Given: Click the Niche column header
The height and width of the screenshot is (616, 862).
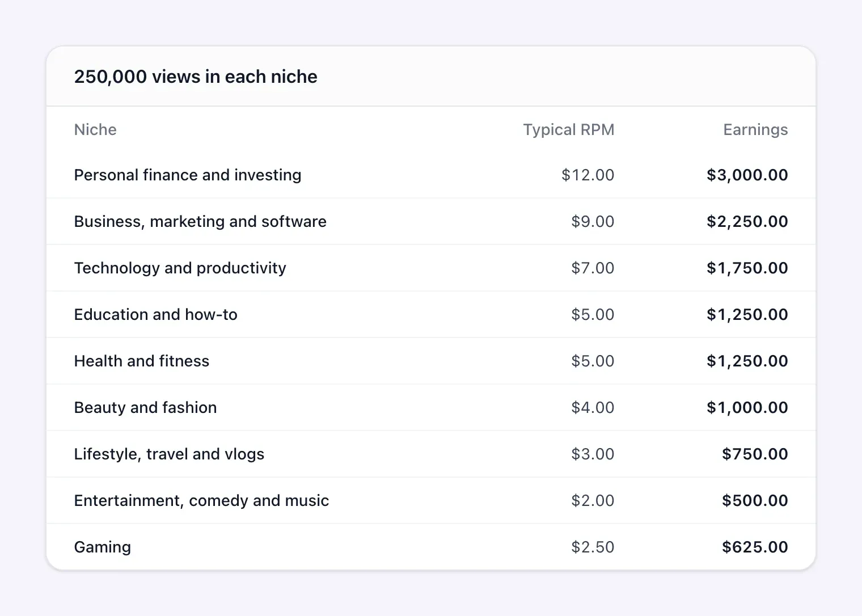Looking at the screenshot, I should [95, 129].
